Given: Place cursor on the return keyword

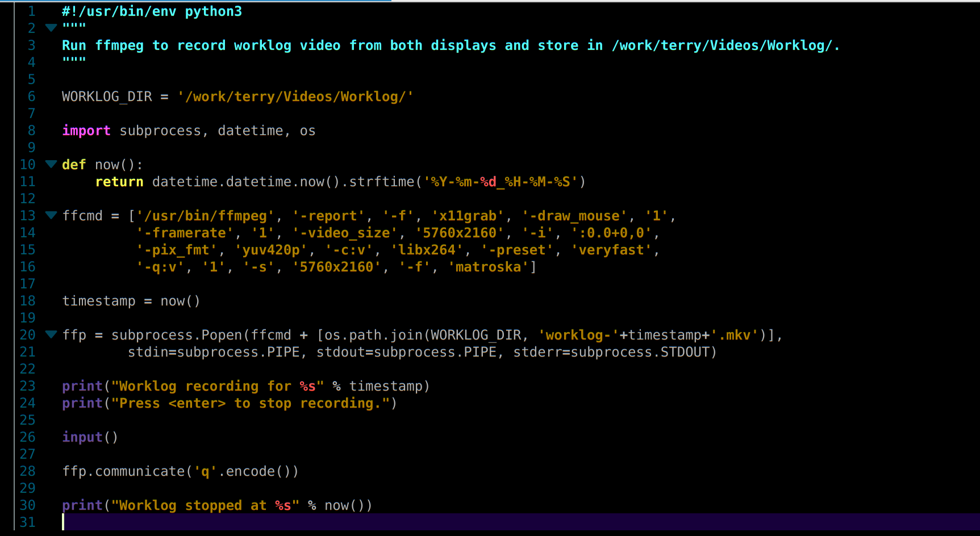Looking at the screenshot, I should pyautogui.click(x=119, y=182).
